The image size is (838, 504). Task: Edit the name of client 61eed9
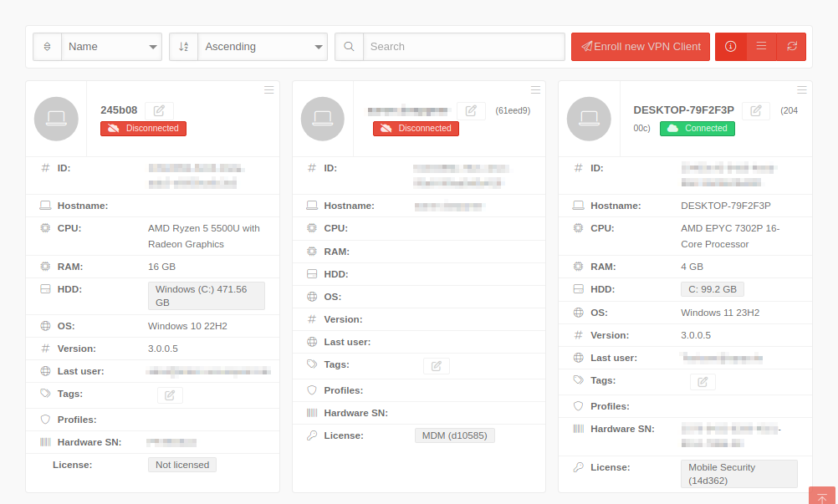click(471, 110)
